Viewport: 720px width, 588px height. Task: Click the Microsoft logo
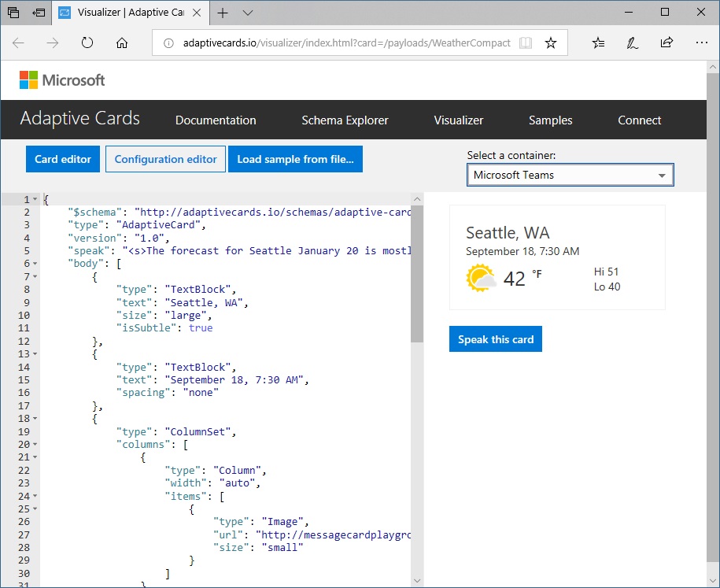pos(62,80)
